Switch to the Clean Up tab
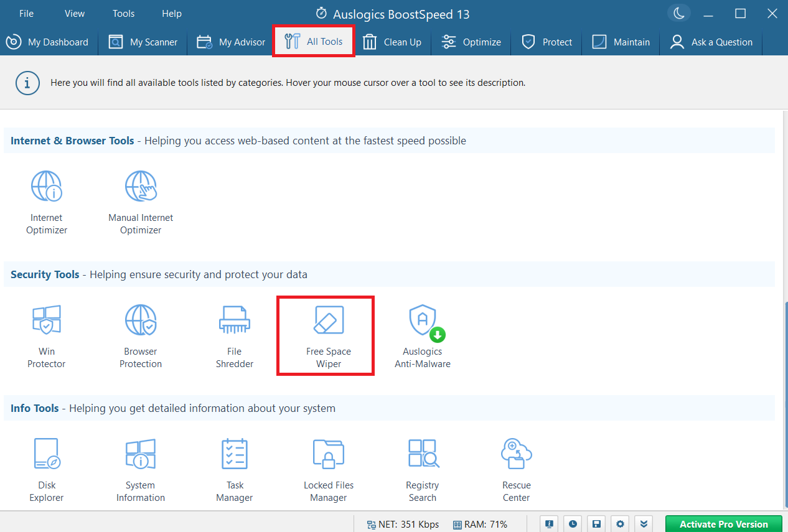788x532 pixels. pyautogui.click(x=392, y=42)
